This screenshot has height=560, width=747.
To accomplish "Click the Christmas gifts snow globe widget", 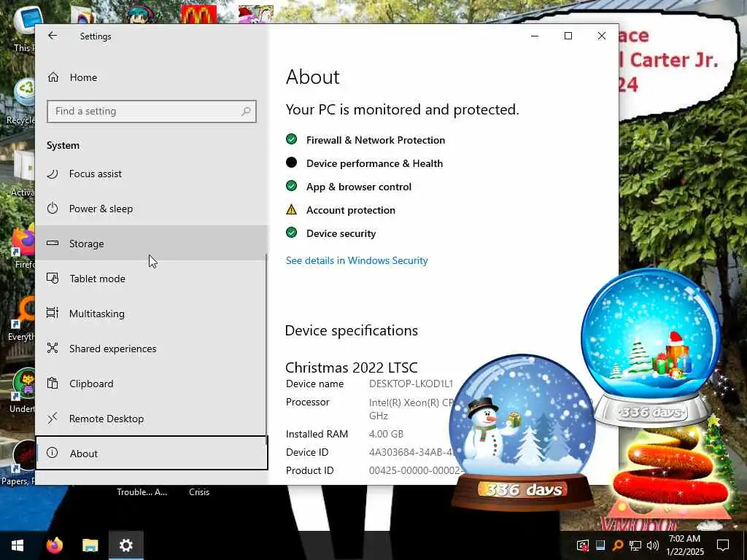I will [651, 348].
